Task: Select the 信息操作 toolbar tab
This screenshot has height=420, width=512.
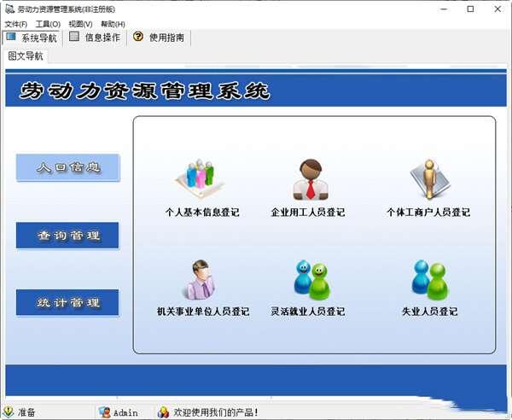Action: [x=95, y=38]
